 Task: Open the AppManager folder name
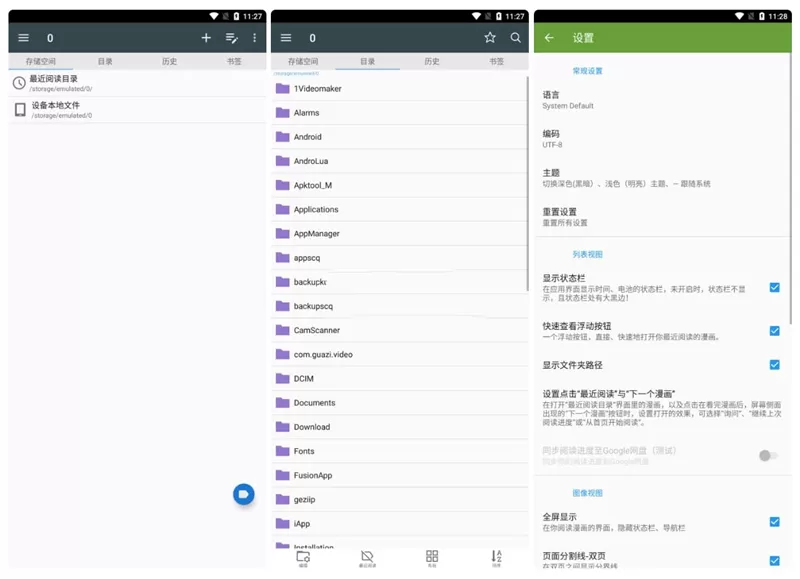pos(316,233)
